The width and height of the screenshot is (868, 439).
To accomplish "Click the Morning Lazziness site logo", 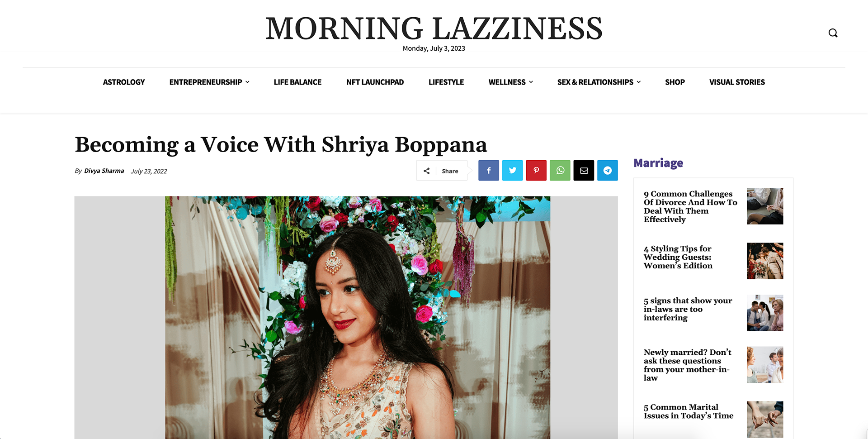I will pos(434,28).
